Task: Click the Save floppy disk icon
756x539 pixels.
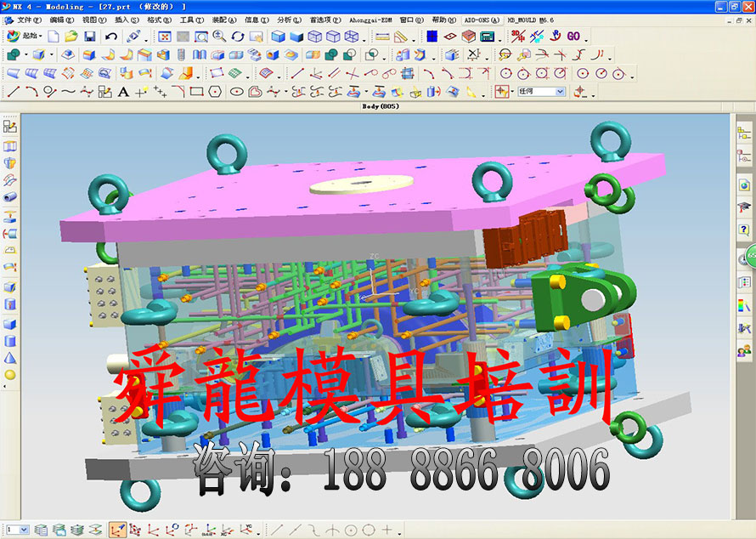Action: point(89,37)
